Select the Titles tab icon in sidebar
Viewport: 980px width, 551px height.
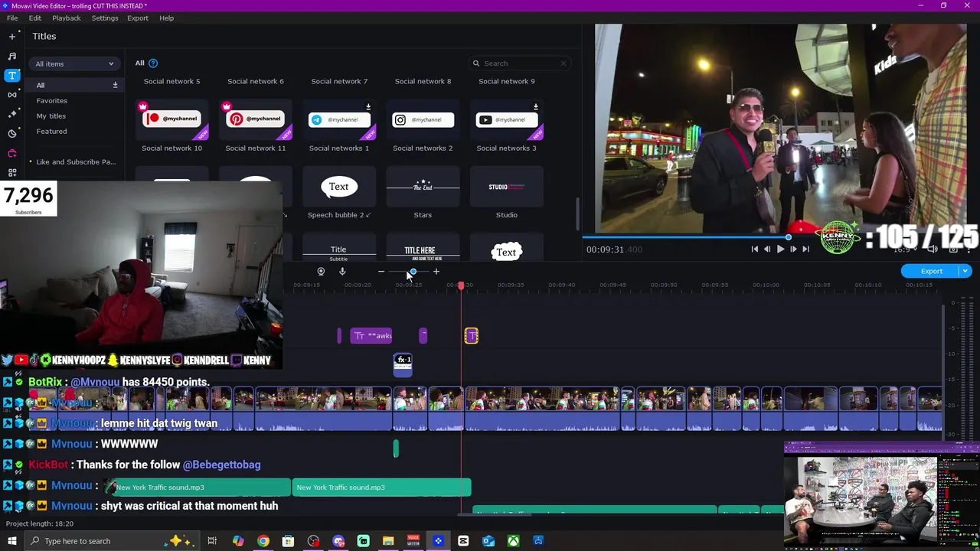click(11, 75)
